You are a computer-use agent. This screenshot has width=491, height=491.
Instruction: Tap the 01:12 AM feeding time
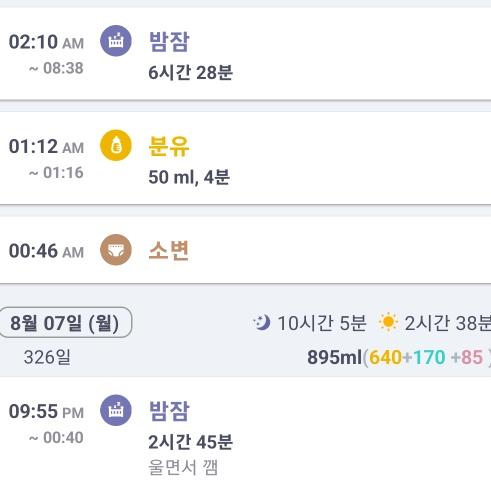pos(46,146)
